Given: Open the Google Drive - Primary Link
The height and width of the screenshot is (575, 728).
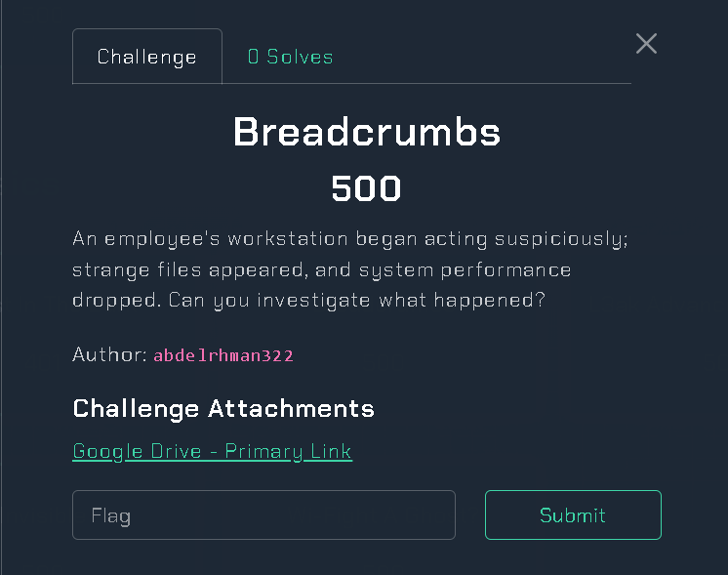Looking at the screenshot, I should 213,451.
